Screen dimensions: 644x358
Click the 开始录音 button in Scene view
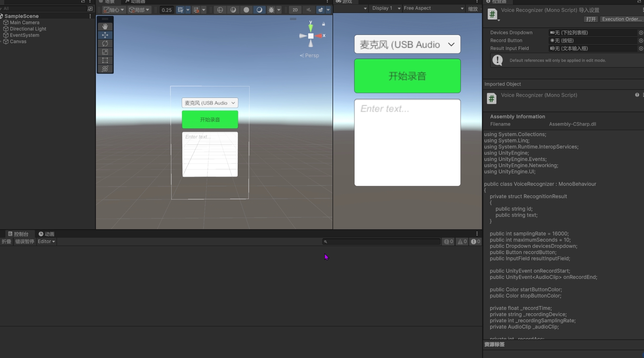click(210, 120)
